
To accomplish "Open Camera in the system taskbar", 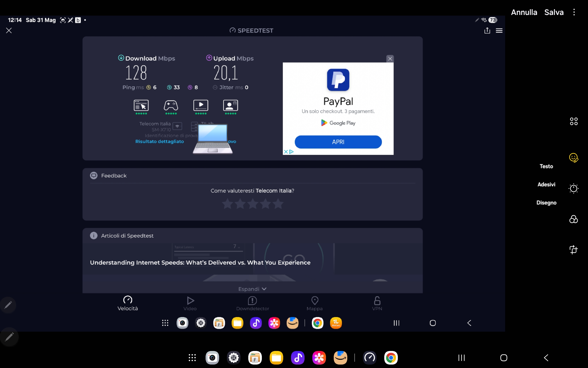I will click(x=212, y=357).
